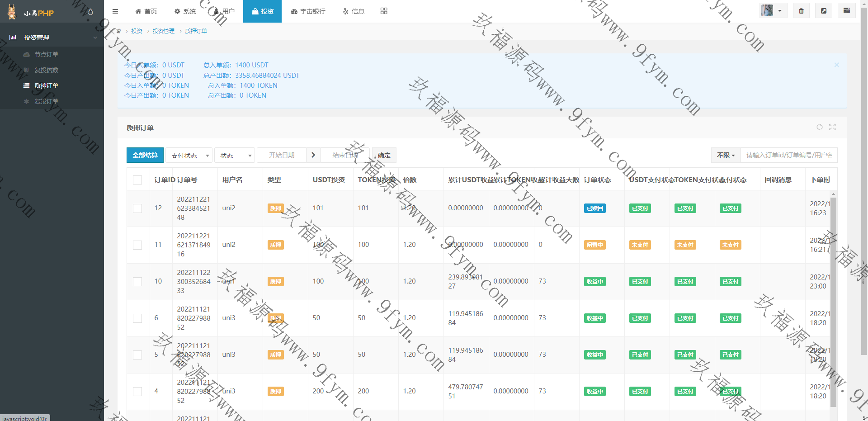868x421 pixels.
Task: Refresh the 质押订单 panel
Action: tap(819, 128)
